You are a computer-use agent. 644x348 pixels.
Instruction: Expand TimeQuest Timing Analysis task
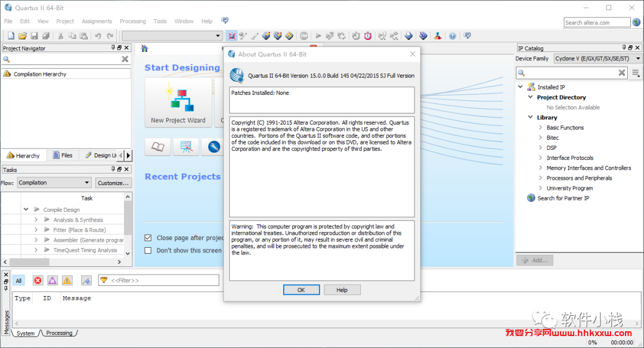[x=36, y=250]
